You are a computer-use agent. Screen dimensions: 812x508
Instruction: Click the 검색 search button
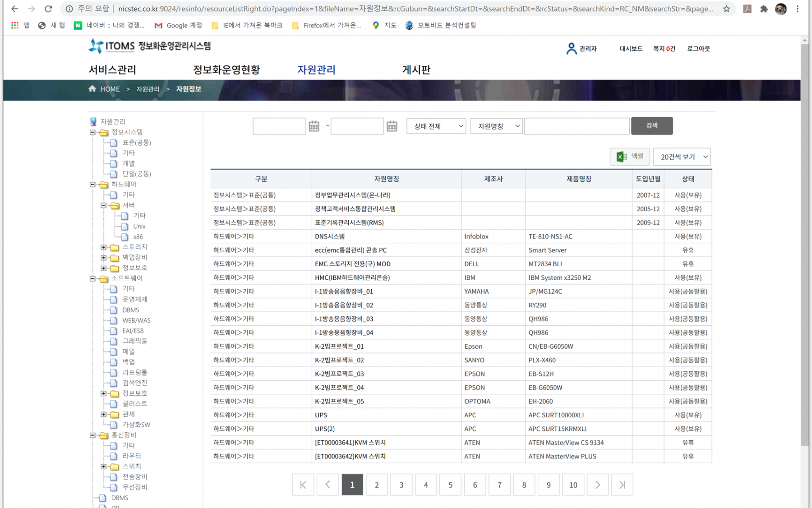[652, 126]
